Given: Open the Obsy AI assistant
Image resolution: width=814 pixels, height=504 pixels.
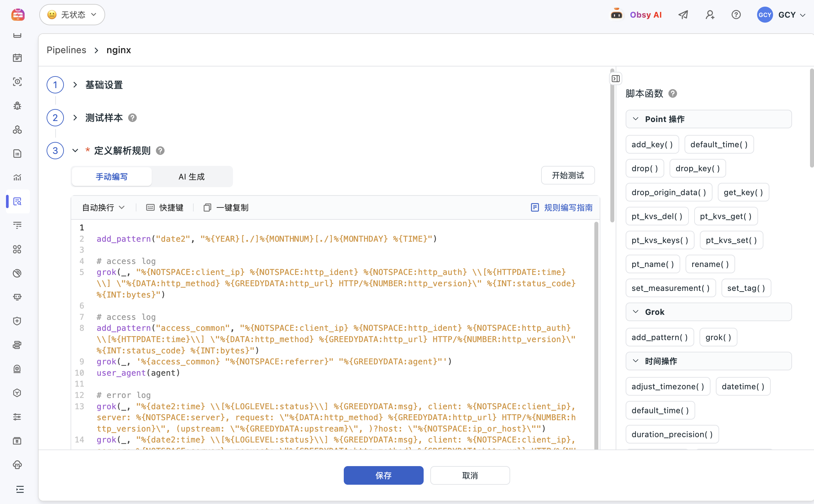Looking at the screenshot, I should point(636,15).
